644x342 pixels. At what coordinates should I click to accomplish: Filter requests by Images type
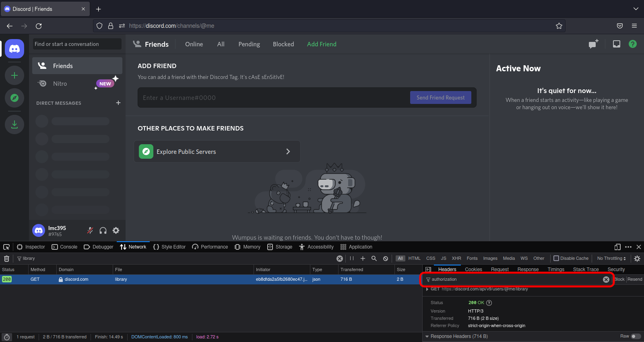click(490, 259)
